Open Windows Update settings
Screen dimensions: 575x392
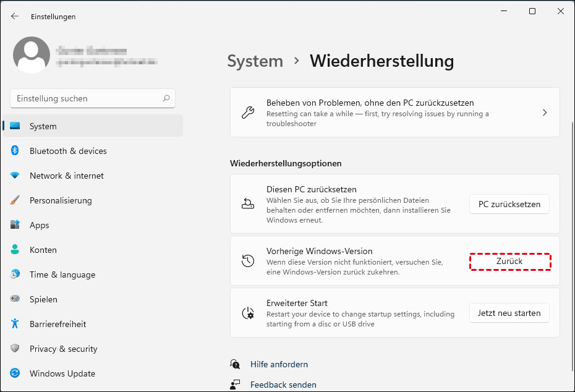point(93,373)
